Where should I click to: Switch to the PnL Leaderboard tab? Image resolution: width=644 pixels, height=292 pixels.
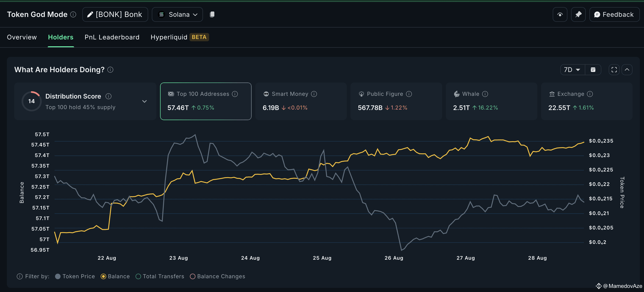click(112, 37)
